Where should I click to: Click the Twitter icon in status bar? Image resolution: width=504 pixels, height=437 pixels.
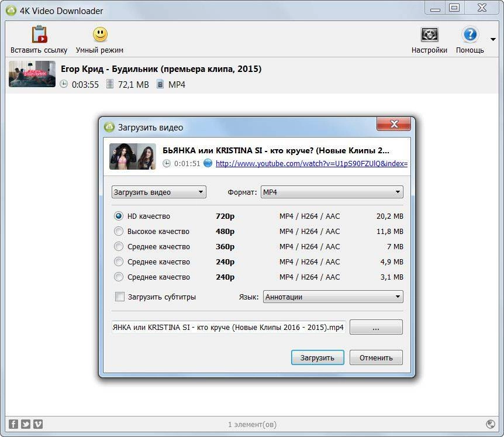(x=26, y=424)
